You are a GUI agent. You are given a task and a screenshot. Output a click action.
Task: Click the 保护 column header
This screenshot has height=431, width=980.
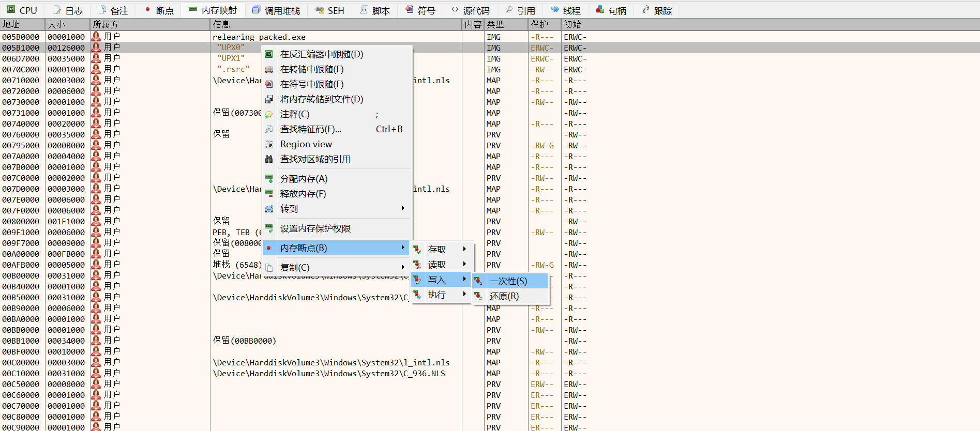point(539,24)
